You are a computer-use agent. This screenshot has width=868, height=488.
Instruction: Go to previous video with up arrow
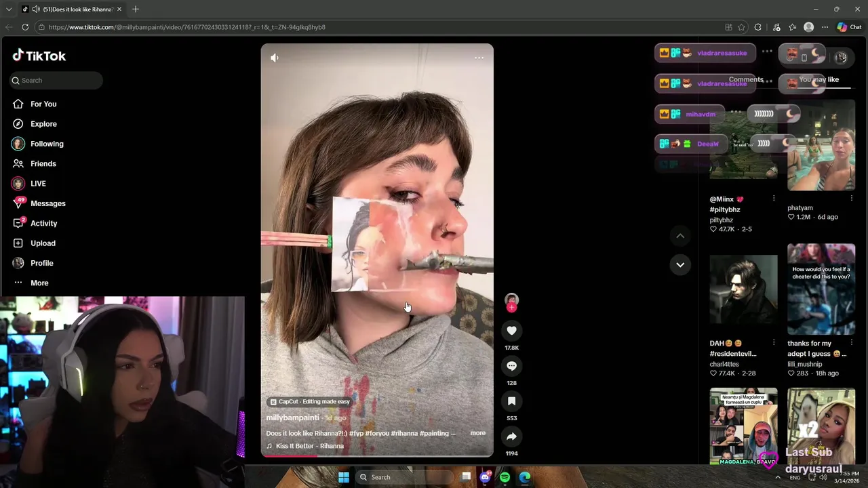[680, 236]
